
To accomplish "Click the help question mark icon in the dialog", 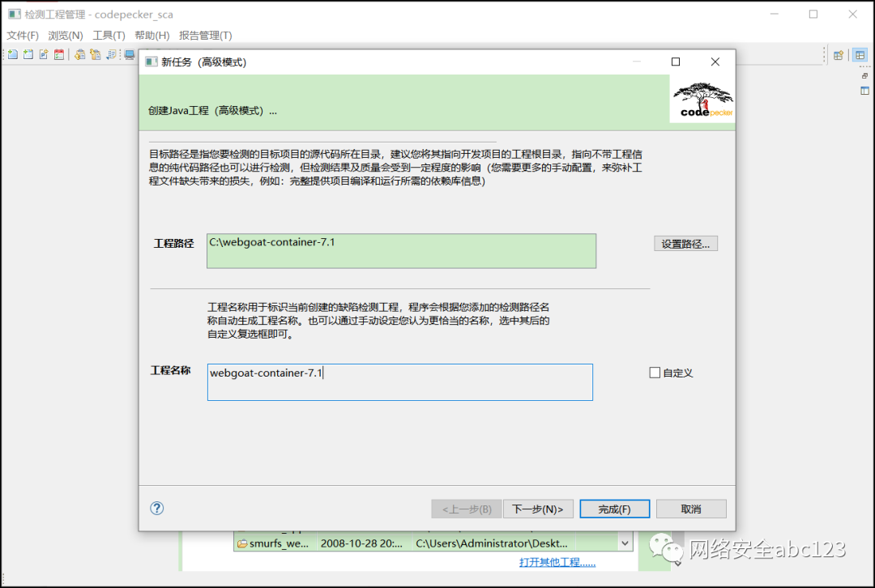I will pyautogui.click(x=156, y=508).
